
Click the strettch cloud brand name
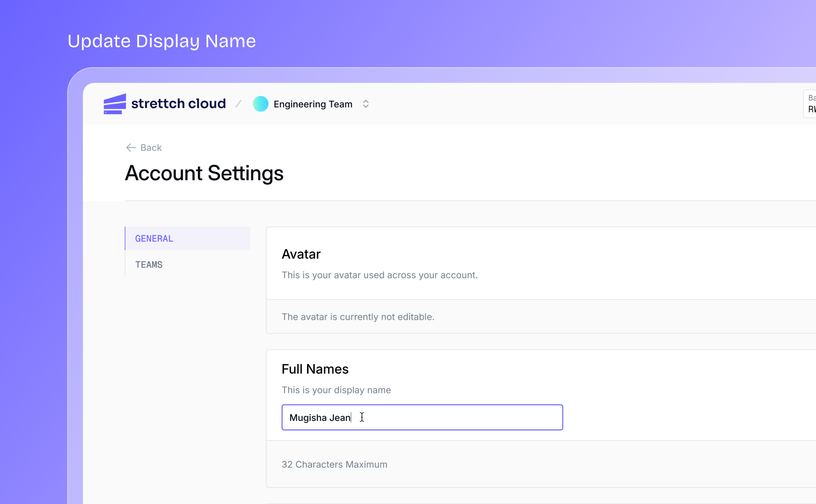(x=178, y=104)
